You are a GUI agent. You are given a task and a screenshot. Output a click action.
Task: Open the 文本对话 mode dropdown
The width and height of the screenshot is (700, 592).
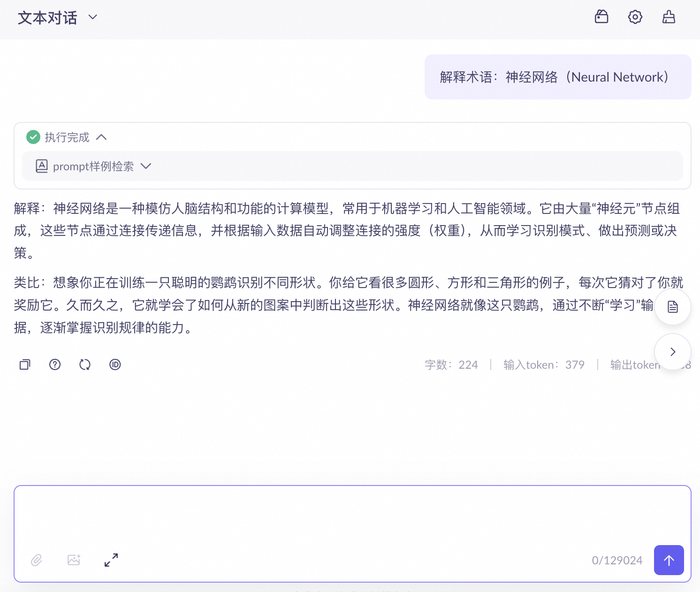92,17
